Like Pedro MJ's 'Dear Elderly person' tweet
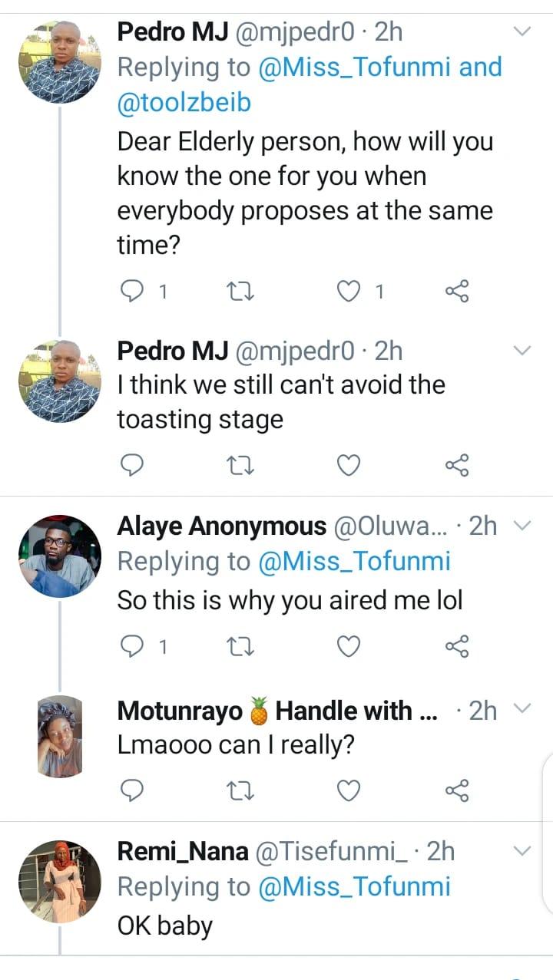This screenshot has width=553, height=980. pos(349,291)
